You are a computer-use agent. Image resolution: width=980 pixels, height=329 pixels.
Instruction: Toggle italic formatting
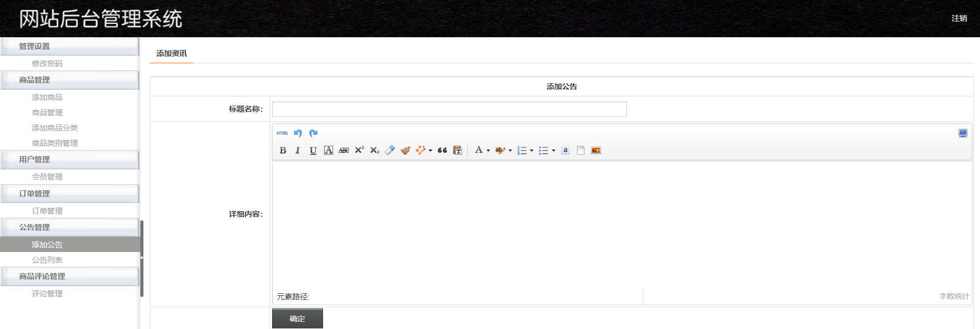pos(298,150)
